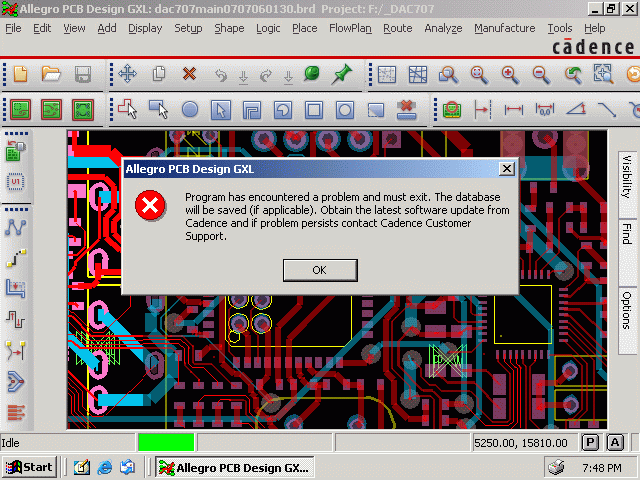Click the Delay Tune icon
This screenshot has height=480, width=640.
click(16, 319)
